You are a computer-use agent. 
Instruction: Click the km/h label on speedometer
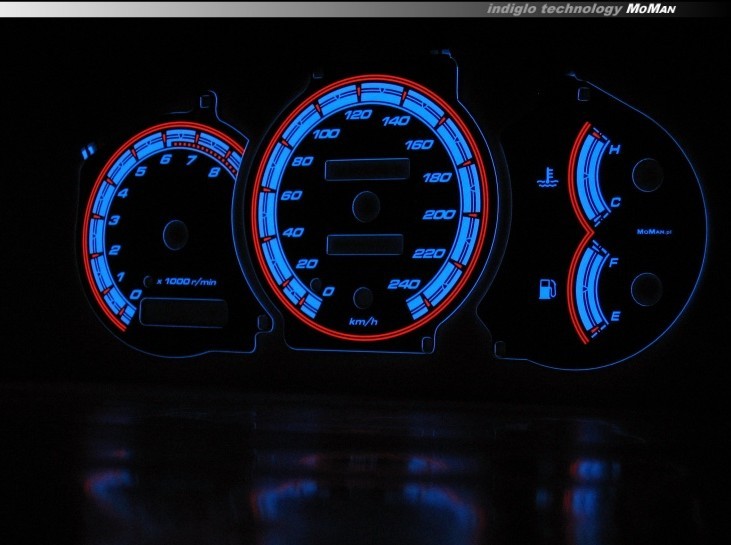coord(363,321)
